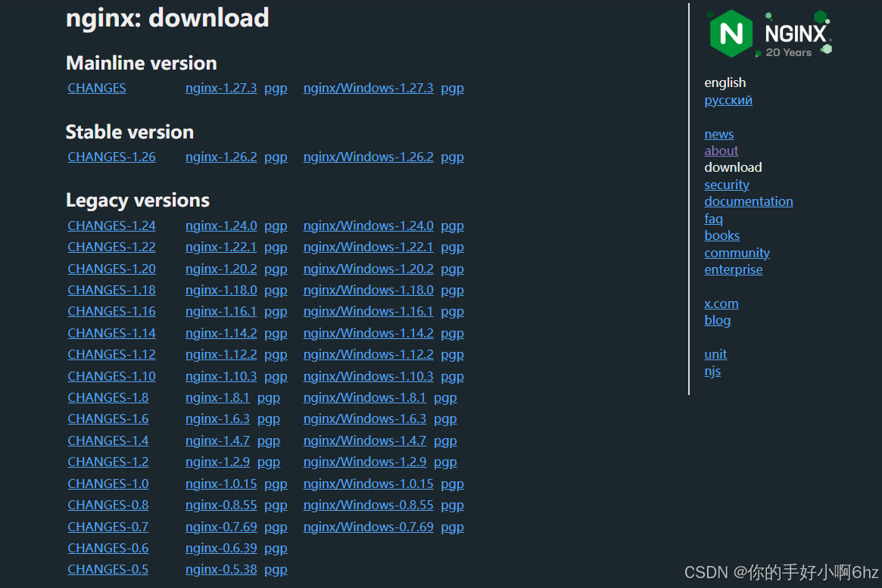Viewport: 882px width, 588px height.
Task: Download nginx-1.14.2
Action: point(221,333)
